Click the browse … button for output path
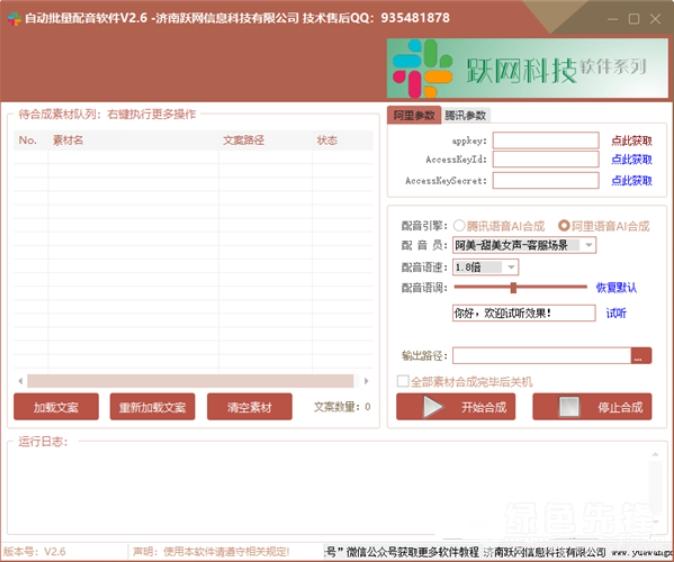674x562 pixels. tap(641, 356)
